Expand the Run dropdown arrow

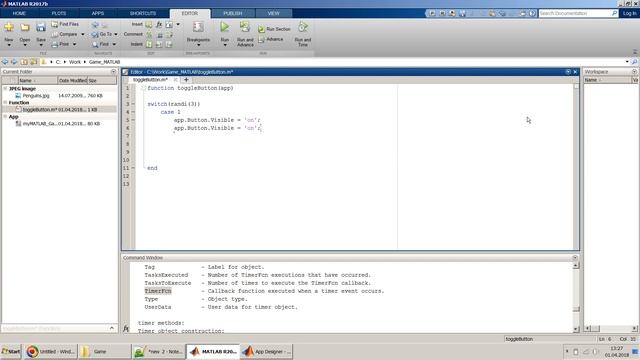tap(224, 45)
